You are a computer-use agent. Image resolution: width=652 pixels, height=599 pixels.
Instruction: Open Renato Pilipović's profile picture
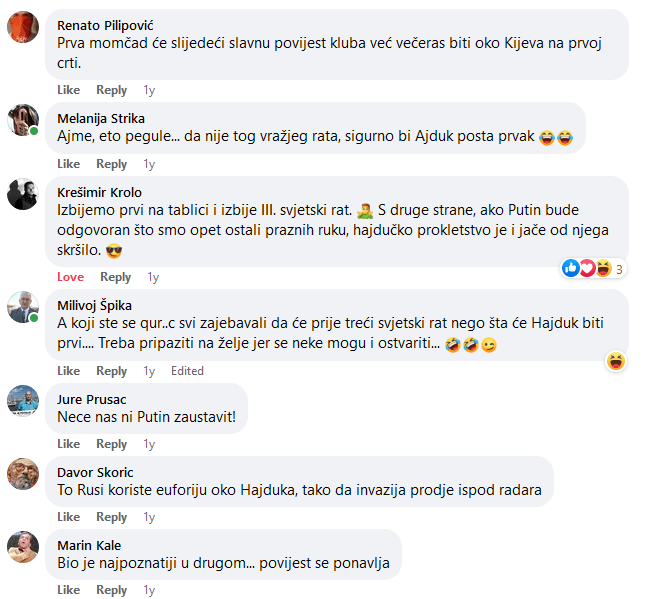point(23,27)
